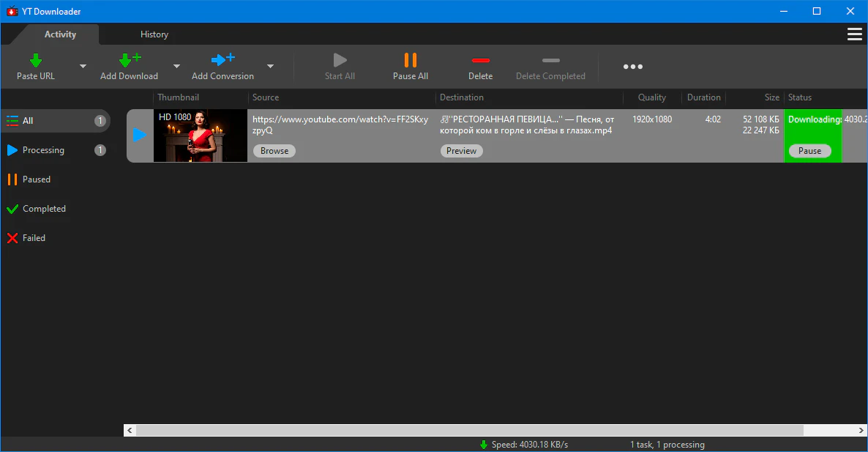Image resolution: width=868 pixels, height=452 pixels.
Task: Click the video thumbnail labeled HD 1080
Action: point(201,136)
